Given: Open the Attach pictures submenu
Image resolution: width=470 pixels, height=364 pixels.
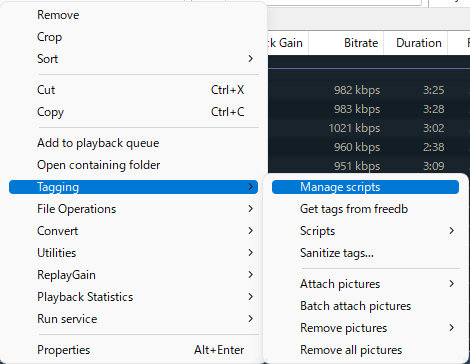Looking at the screenshot, I should [x=365, y=284].
